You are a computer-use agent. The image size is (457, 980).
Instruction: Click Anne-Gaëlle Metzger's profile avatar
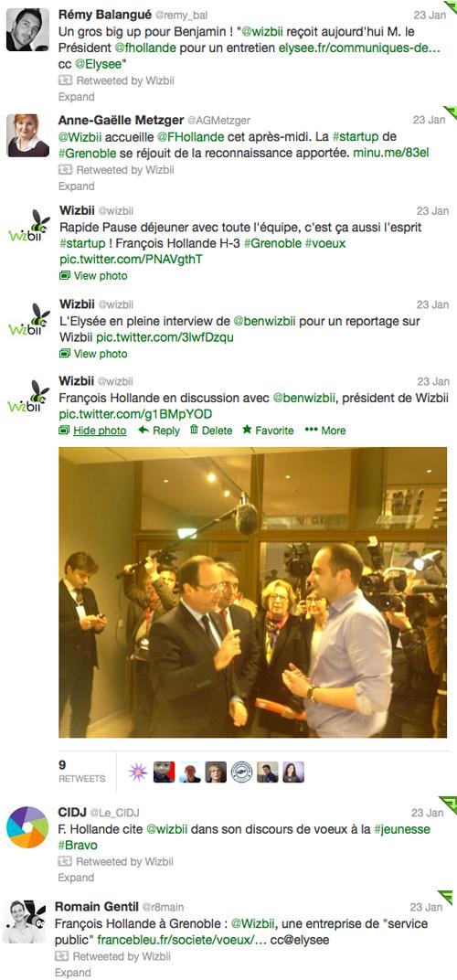[28, 135]
